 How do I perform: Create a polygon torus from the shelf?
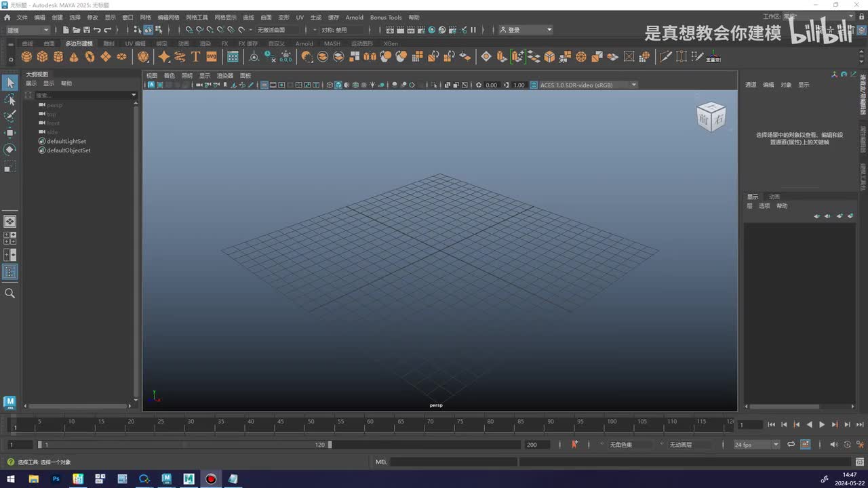(x=90, y=57)
